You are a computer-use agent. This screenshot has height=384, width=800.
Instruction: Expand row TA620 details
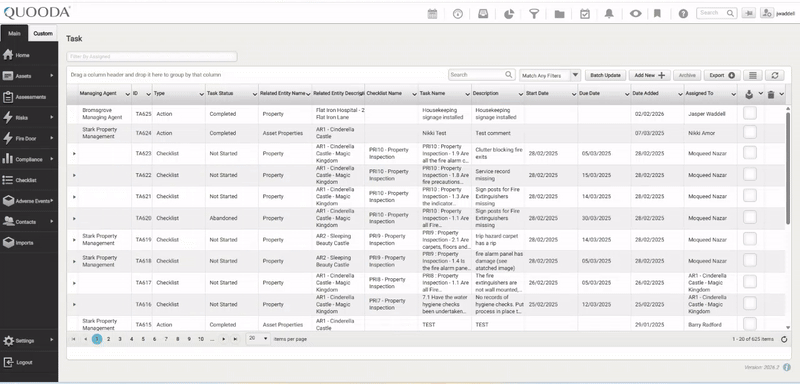(74, 218)
